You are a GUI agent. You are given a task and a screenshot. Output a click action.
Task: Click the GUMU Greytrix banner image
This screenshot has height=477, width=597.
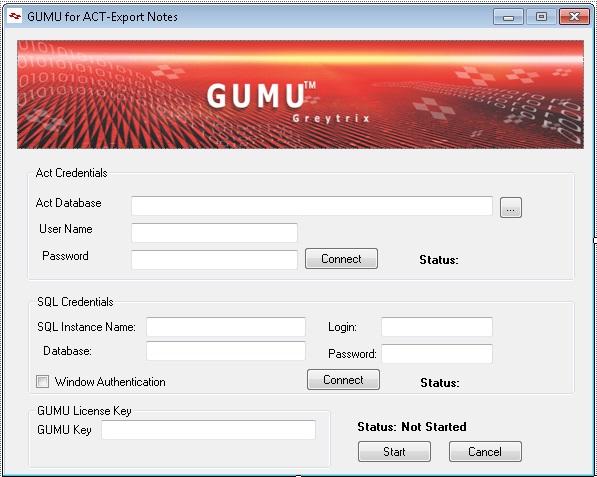300,94
